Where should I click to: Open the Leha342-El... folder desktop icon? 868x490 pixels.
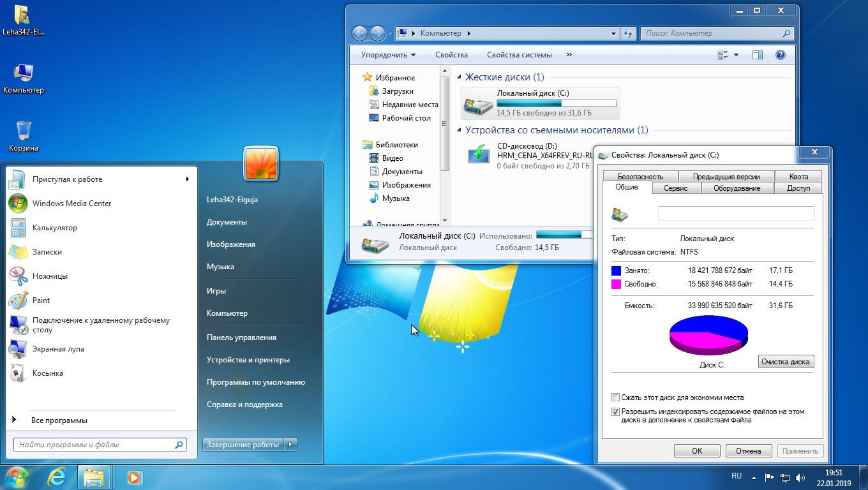(x=24, y=20)
